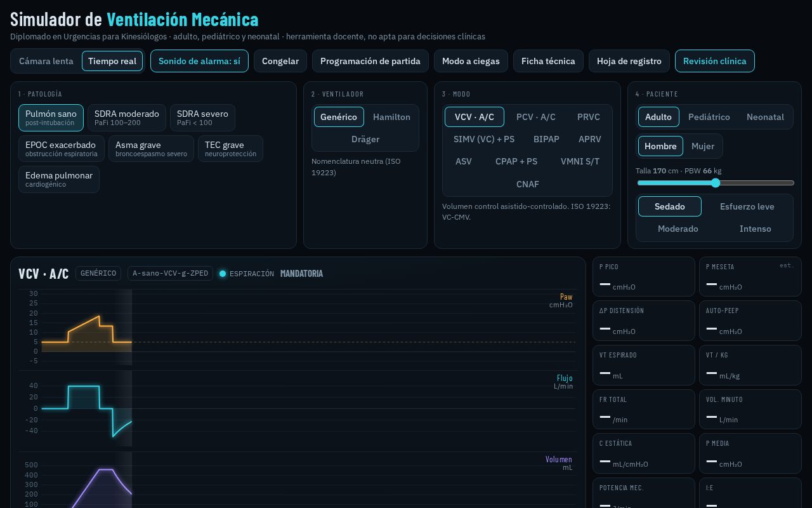Viewport: 812px width, 508px height.
Task: Click the P MEDIA readout card
Action: (750, 453)
